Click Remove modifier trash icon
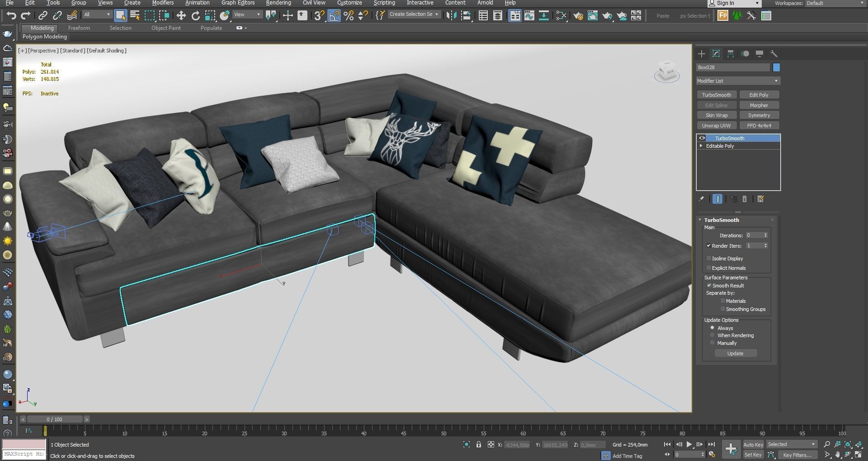This screenshot has height=461, width=868. [745, 199]
